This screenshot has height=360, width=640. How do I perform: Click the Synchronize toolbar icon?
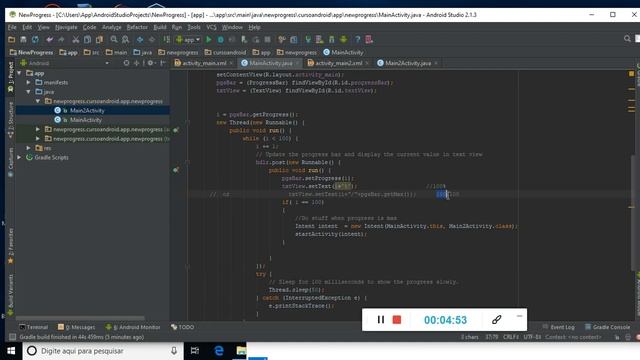click(36, 40)
